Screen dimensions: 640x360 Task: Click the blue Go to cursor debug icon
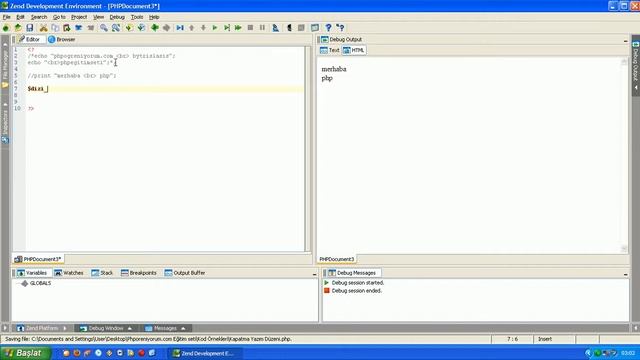[180, 28]
